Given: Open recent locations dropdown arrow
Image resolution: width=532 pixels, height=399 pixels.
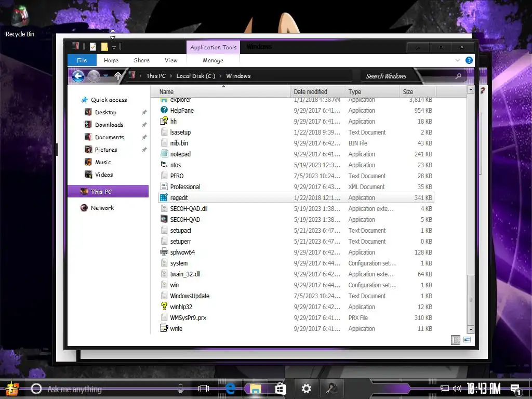Looking at the screenshot, I should pyautogui.click(x=106, y=76).
